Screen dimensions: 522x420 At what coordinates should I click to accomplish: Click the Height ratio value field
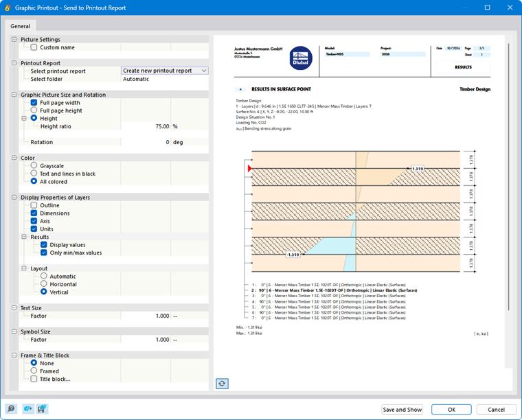(146, 126)
